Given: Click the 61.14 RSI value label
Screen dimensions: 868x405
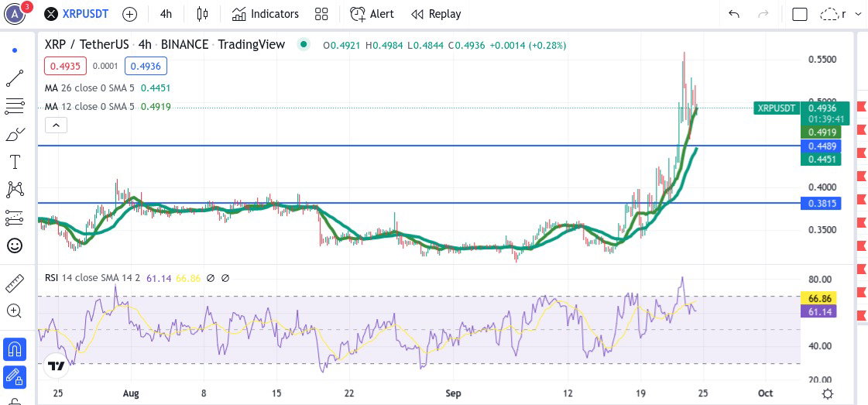Looking at the screenshot, I should (x=818, y=312).
